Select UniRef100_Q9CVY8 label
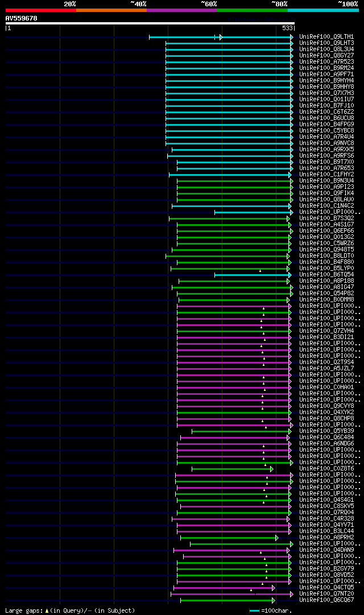Viewport: 364px width, 615px height. [x=326, y=406]
